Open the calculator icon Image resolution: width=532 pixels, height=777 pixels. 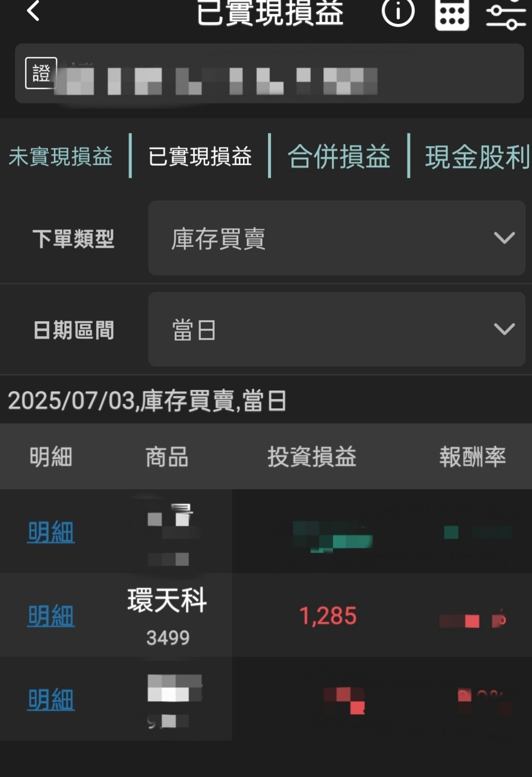pos(452,14)
